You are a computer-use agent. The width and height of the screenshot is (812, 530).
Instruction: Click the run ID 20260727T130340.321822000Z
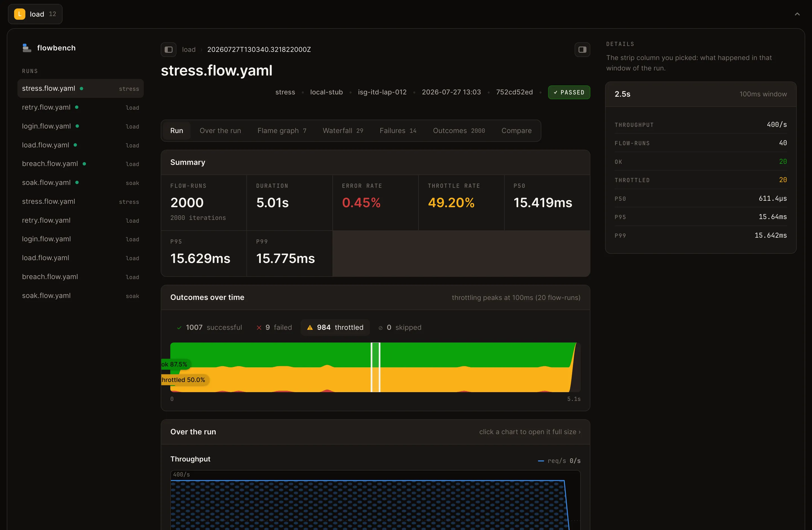[x=259, y=49]
